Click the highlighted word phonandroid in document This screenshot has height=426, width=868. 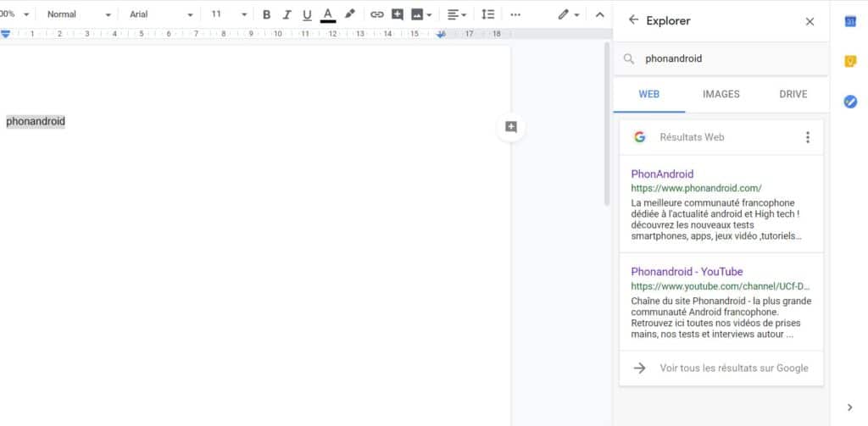click(x=36, y=122)
